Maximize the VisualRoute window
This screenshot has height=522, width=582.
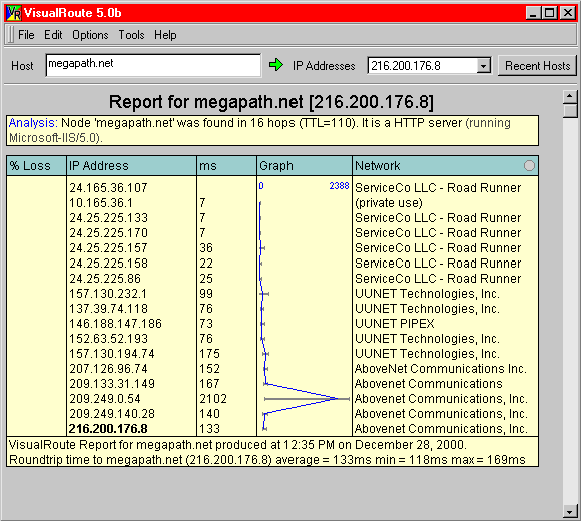[x=550, y=13]
